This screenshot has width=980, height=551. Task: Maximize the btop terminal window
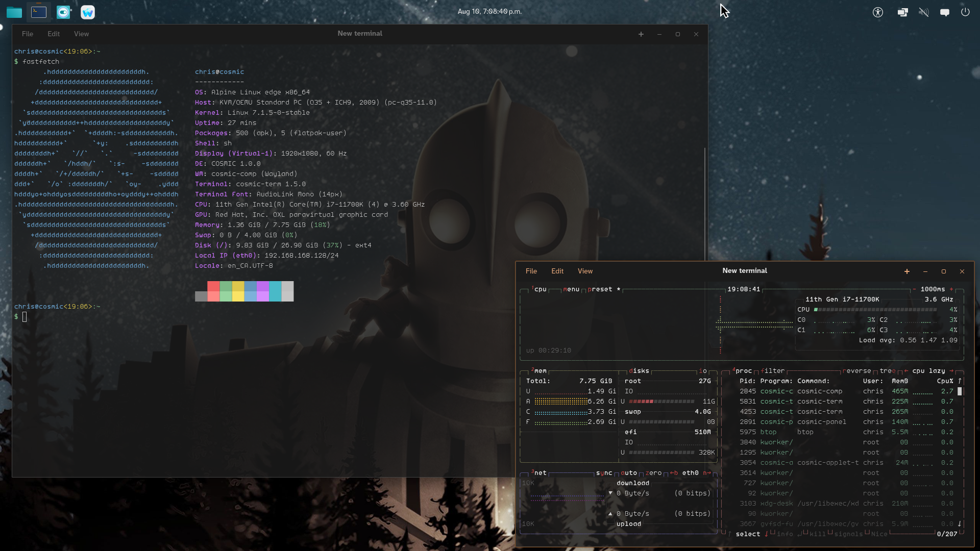click(x=944, y=271)
